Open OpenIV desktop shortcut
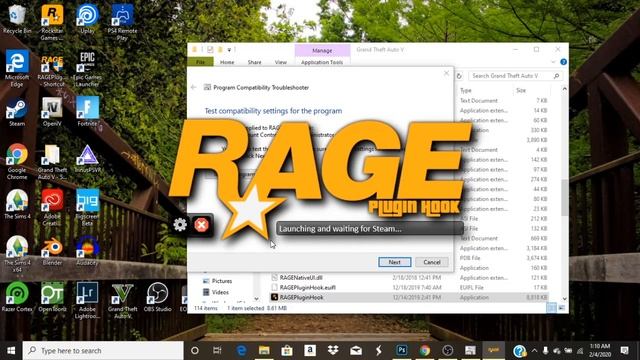This screenshot has width=640, height=360. tap(52, 112)
